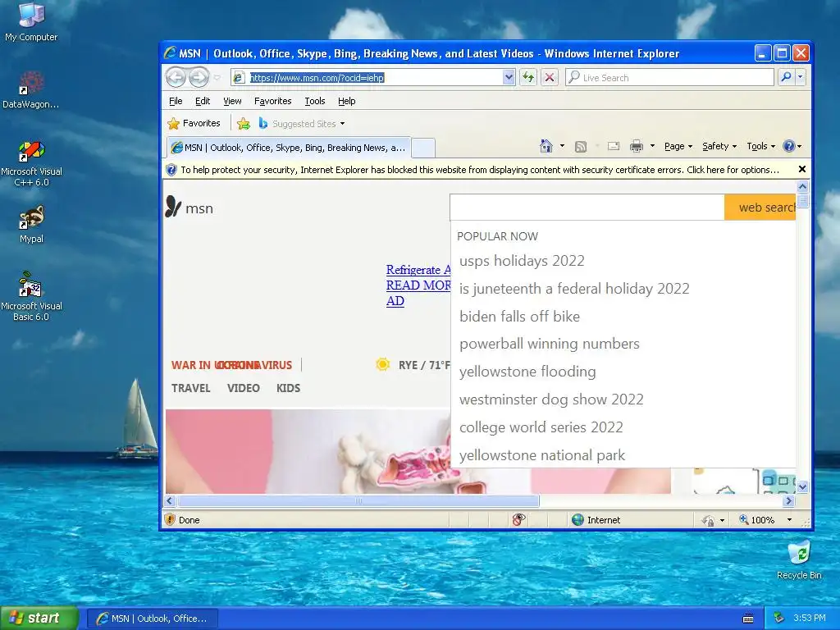This screenshot has width=840, height=630.
Task: Open the command bar Tools dropdown
Action: click(760, 146)
